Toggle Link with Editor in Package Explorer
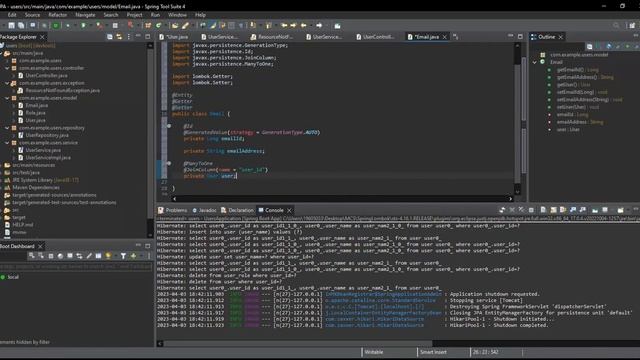The image size is (640, 360). [x=119, y=37]
